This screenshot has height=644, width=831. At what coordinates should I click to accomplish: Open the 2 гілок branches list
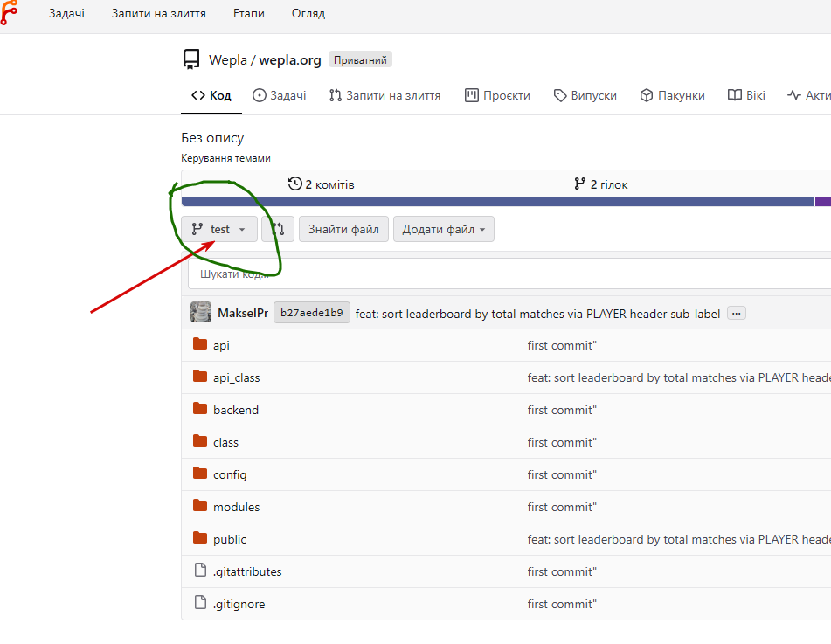click(601, 184)
